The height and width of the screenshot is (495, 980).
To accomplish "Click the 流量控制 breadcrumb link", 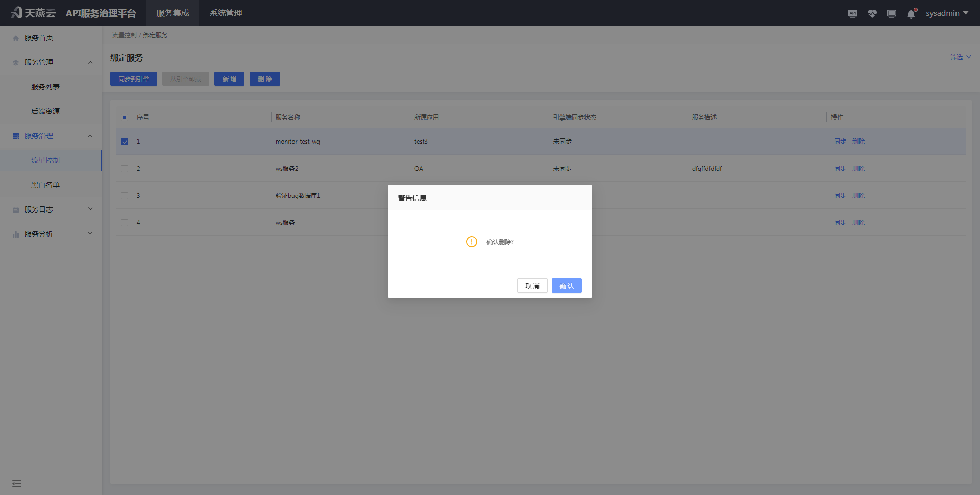I will click(124, 35).
